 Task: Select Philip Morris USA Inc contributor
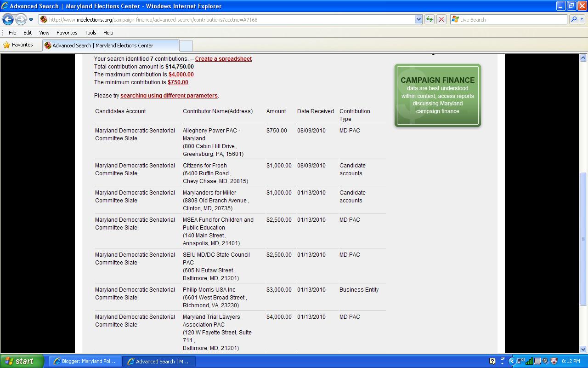pos(209,290)
